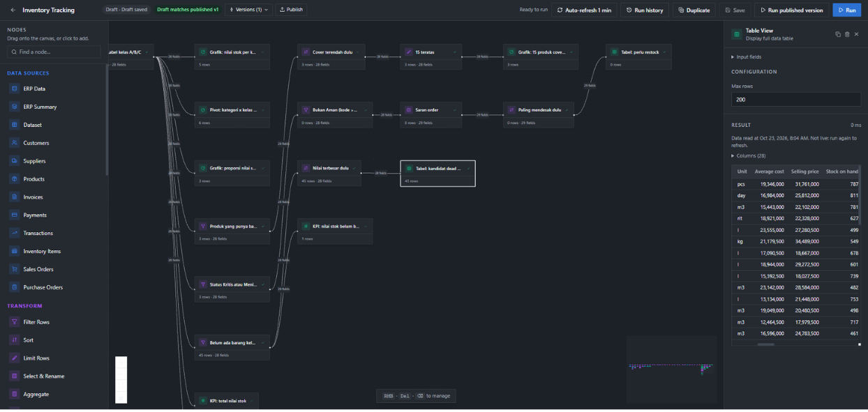The width and height of the screenshot is (868, 412).
Task: Add the ERP Summary source node
Action: click(54, 107)
